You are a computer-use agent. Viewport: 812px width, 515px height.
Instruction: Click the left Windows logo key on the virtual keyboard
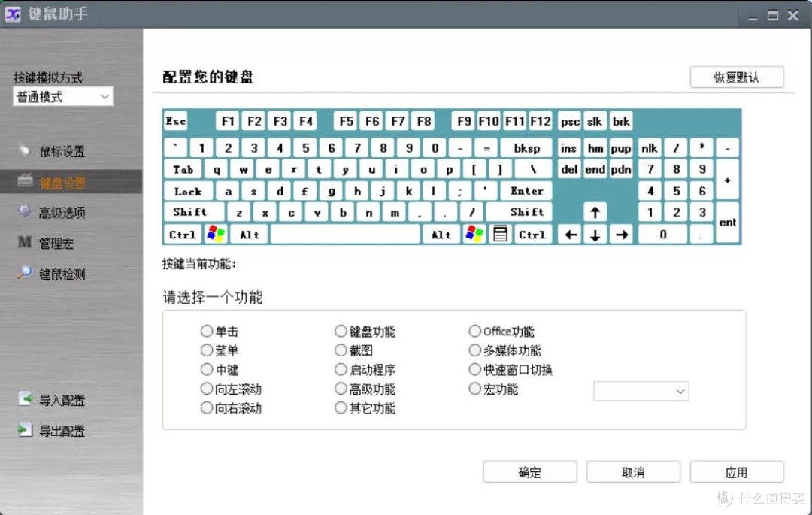pos(217,234)
